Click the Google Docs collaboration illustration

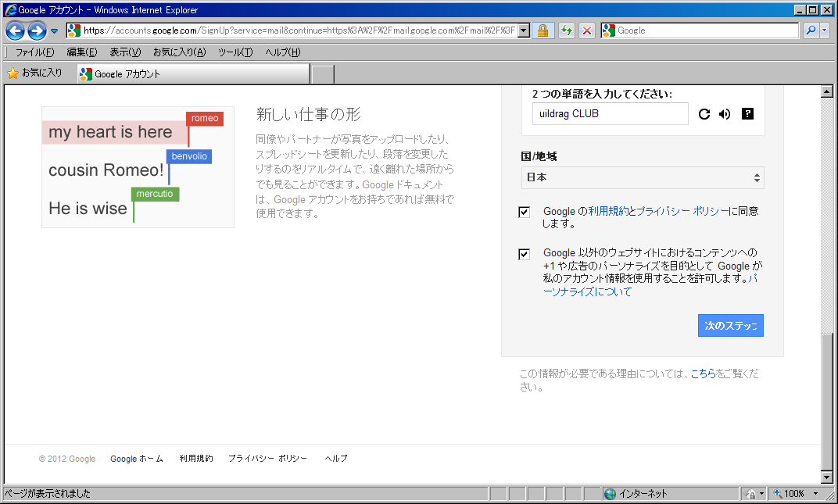(138, 166)
